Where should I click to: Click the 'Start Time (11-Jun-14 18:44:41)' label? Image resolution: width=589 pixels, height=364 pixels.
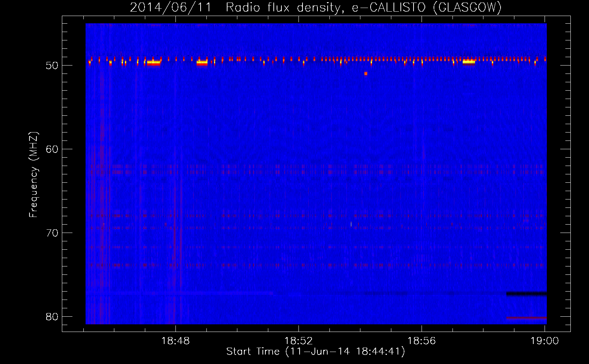point(316,352)
